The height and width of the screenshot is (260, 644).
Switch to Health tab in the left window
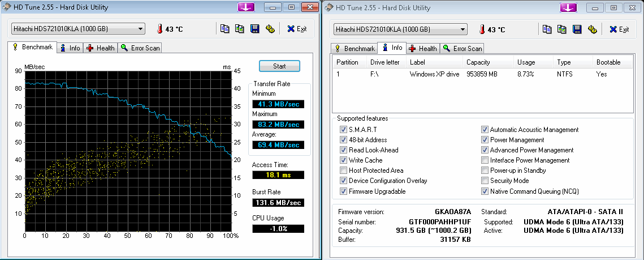click(101, 48)
